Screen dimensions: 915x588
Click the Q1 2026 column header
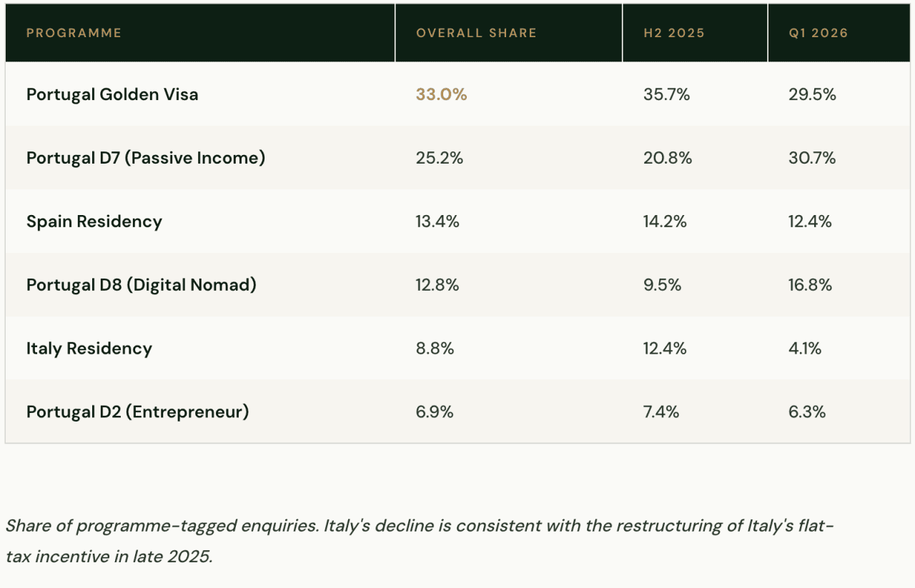coord(818,33)
